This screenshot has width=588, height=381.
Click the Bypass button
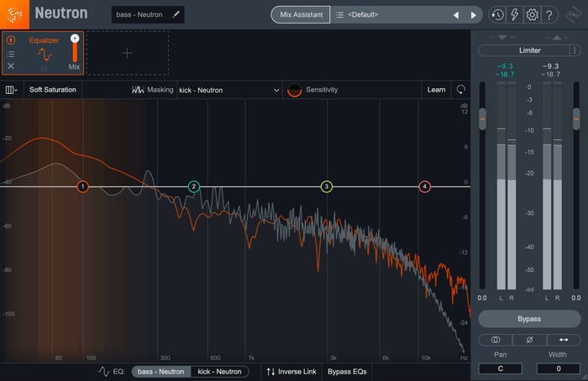529,319
